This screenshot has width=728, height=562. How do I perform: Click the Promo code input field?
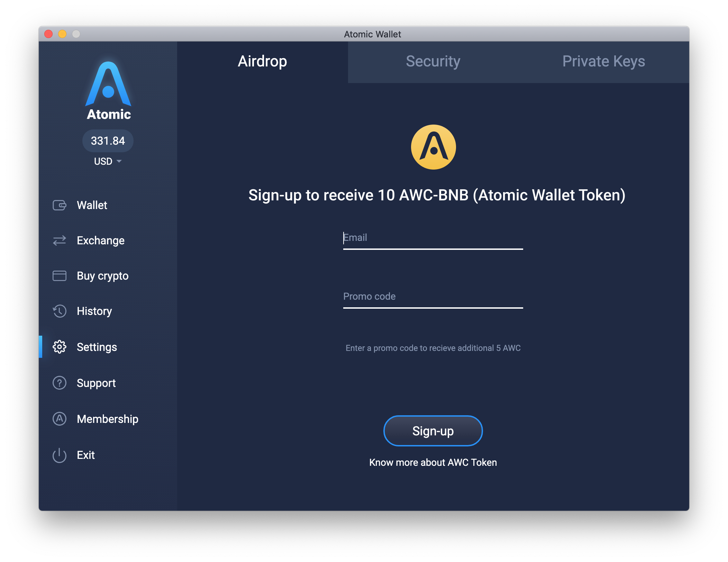click(x=433, y=296)
